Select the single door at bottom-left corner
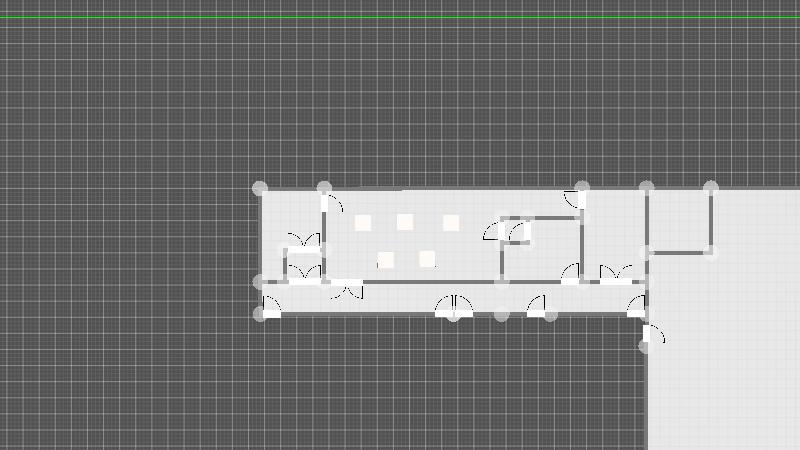This screenshot has height=450, width=800. click(x=271, y=306)
